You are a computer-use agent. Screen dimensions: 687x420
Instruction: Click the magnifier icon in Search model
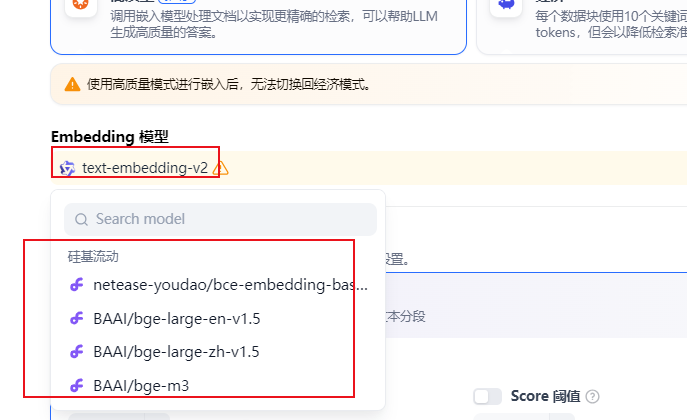pos(81,219)
